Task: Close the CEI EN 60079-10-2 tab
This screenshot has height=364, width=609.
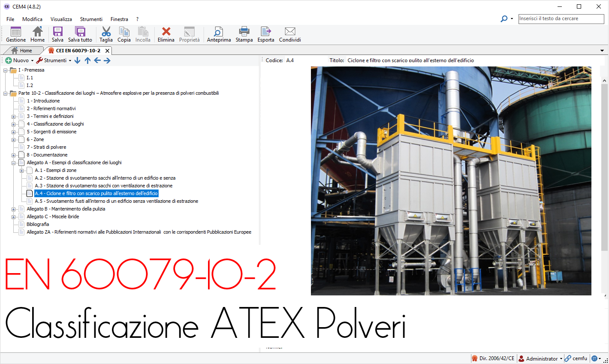Action: tap(107, 51)
